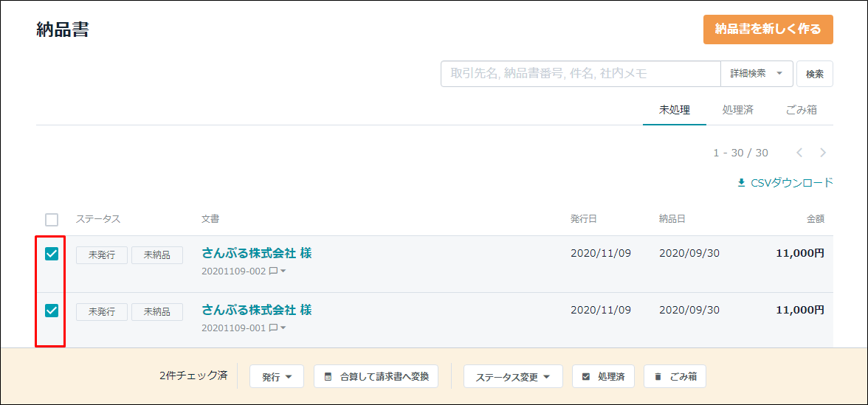
Task: Focus the 取引先名 search input field
Action: click(581, 74)
